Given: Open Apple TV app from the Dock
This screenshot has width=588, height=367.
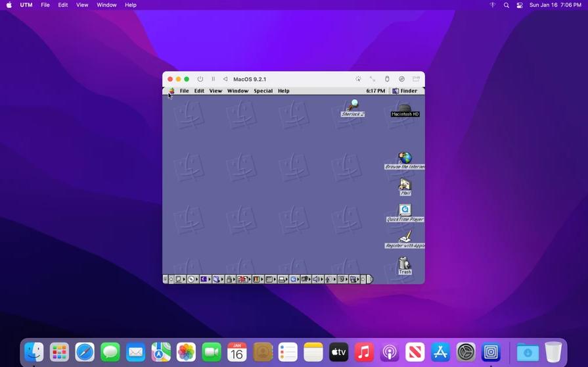Looking at the screenshot, I should 338,353.
